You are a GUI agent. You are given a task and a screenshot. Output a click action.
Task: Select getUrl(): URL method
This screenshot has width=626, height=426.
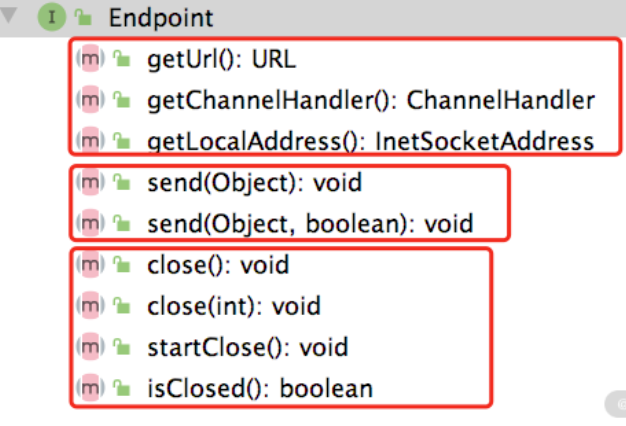pos(221,60)
